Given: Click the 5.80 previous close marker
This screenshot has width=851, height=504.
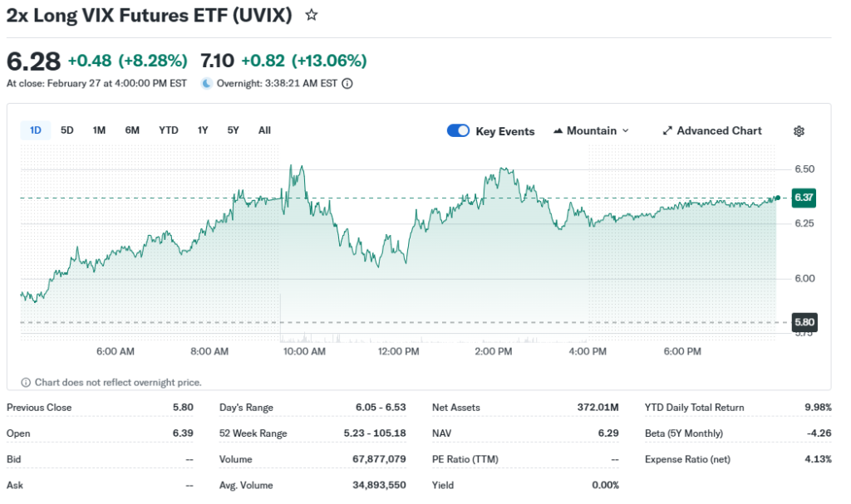Looking at the screenshot, I should (804, 322).
